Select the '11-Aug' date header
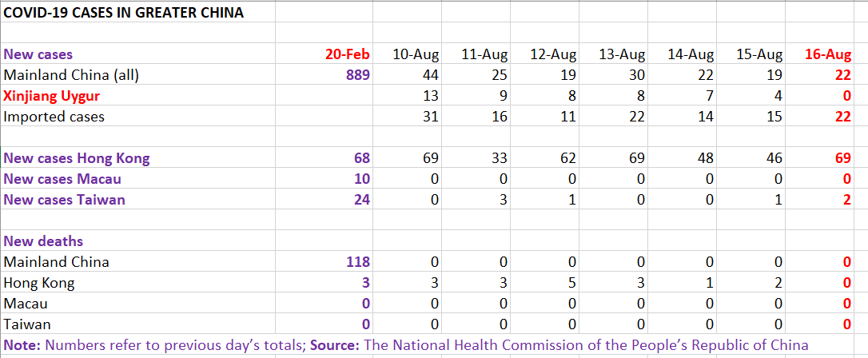Image resolution: width=868 pixels, height=358 pixels. (x=484, y=54)
